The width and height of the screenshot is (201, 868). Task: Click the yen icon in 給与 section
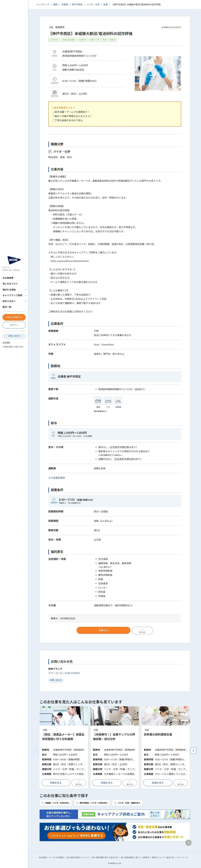[53, 433]
